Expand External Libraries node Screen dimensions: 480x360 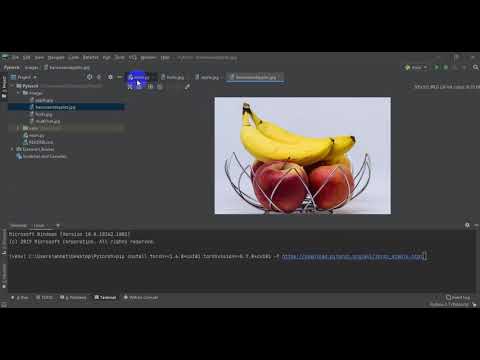[x=13, y=149]
